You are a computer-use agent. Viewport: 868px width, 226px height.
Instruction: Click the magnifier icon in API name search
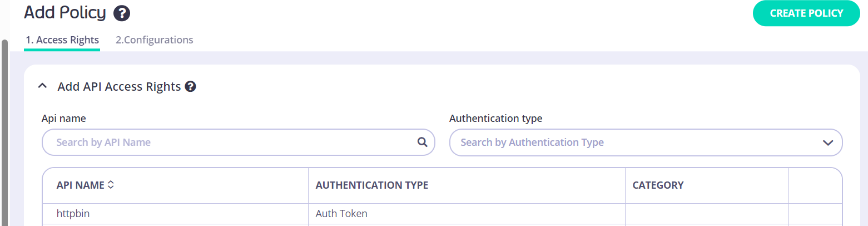423,142
